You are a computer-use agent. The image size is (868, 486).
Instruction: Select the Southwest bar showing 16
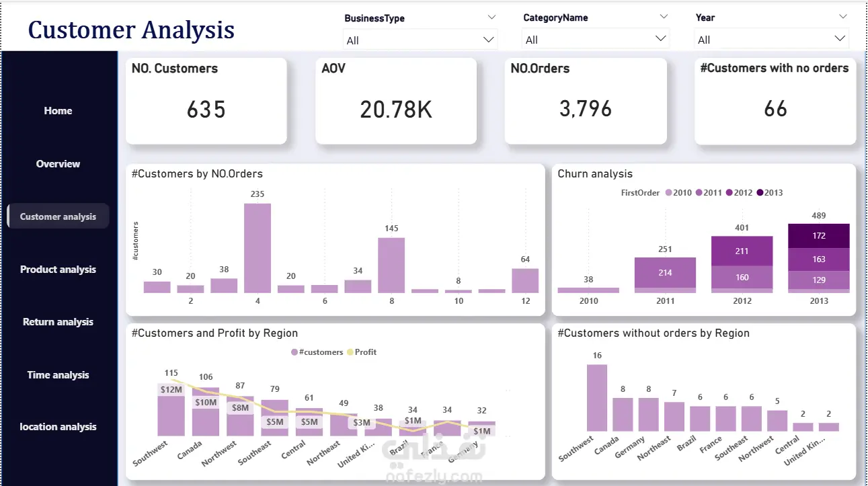coord(597,398)
